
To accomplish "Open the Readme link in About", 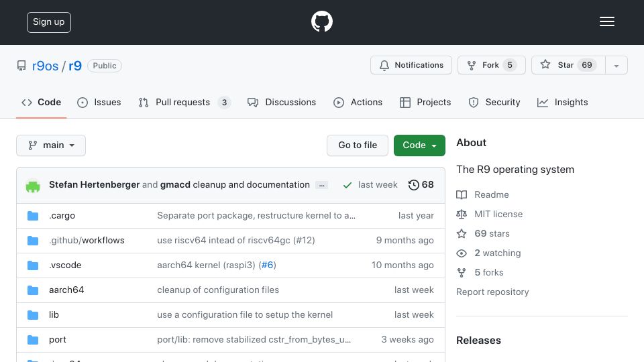I will [482, 194].
